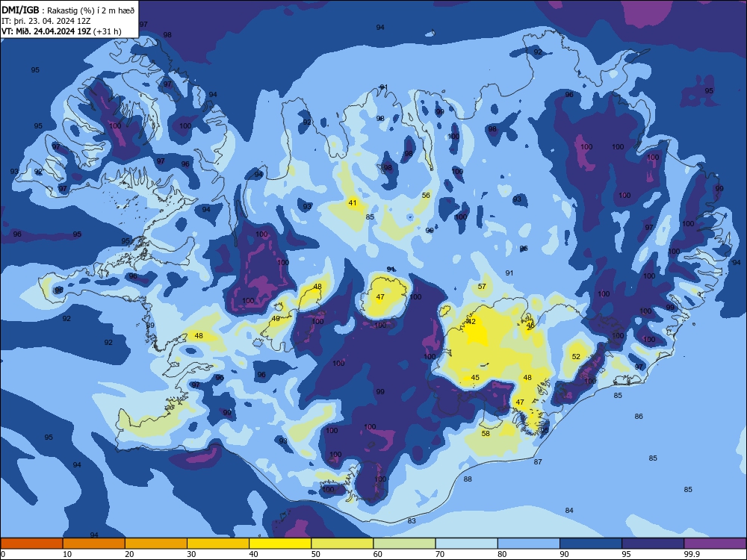Click the '57' humidity value label
This screenshot has height=560, width=747.
(482, 287)
